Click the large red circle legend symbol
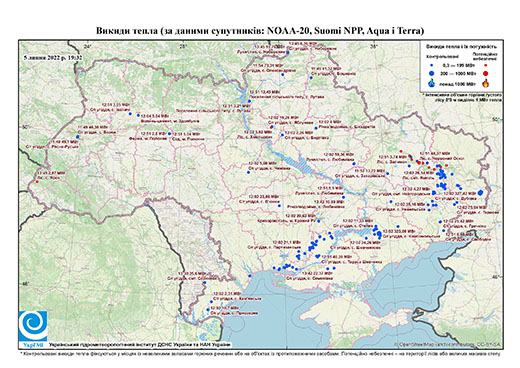Image resolution: width=520 pixels, height=368 pixels. (486, 73)
